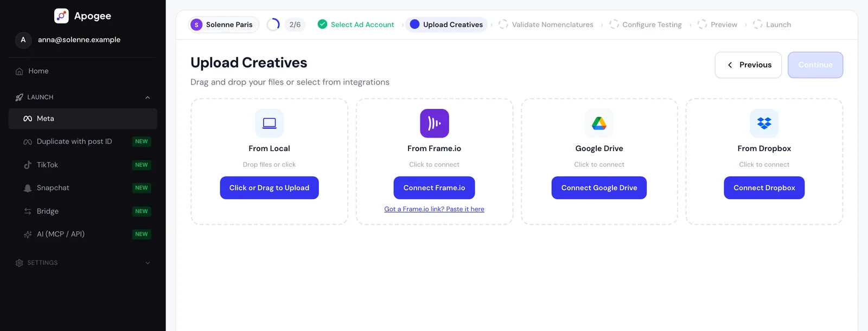The height and width of the screenshot is (331, 868).
Task: Click the Home house icon
Action: [20, 72]
